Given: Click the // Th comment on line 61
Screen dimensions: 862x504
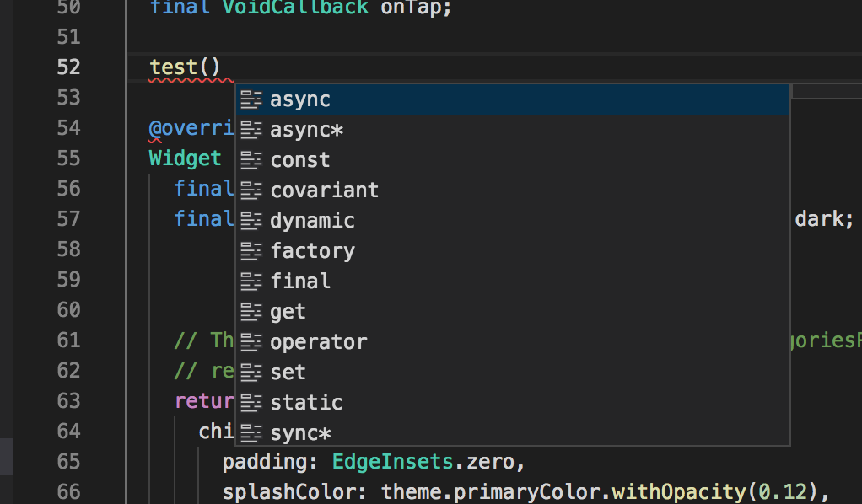Looking at the screenshot, I should click(x=204, y=340).
